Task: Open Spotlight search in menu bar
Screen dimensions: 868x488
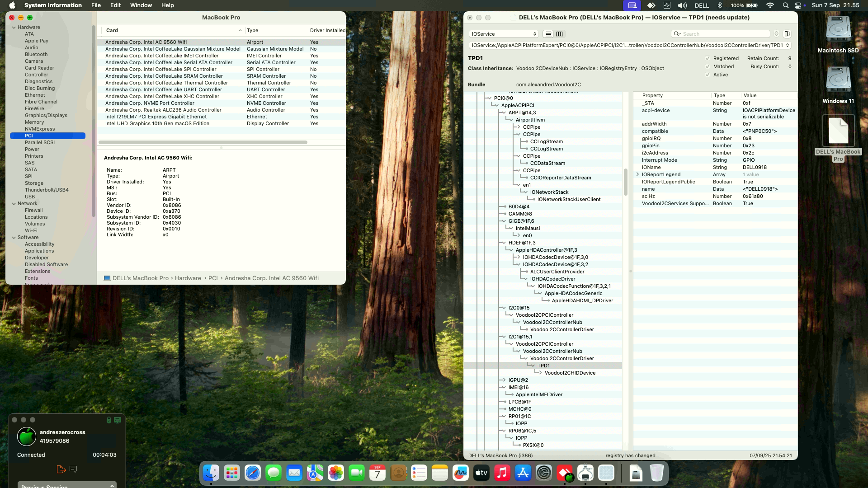Action: (786, 5)
